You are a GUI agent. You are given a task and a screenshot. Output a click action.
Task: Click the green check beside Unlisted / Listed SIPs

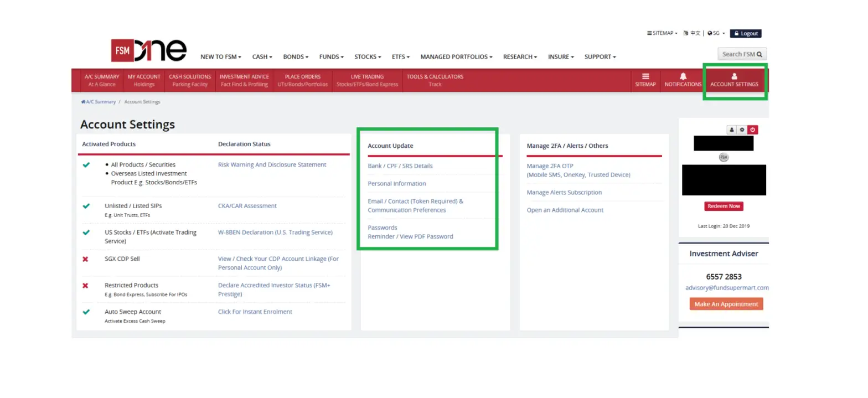(86, 205)
